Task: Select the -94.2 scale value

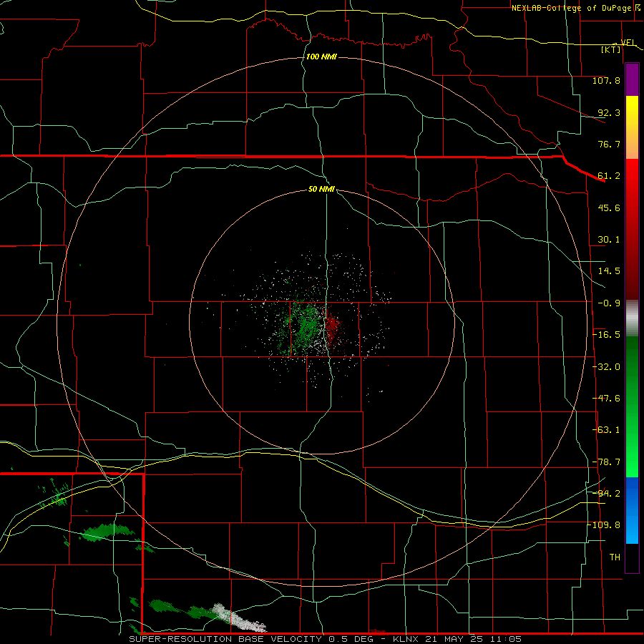Action: pos(606,494)
